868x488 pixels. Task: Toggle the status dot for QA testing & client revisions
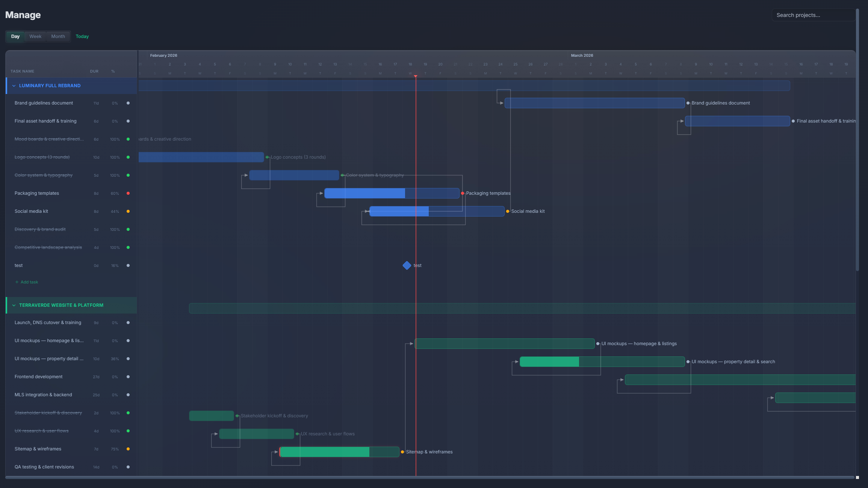click(x=128, y=467)
